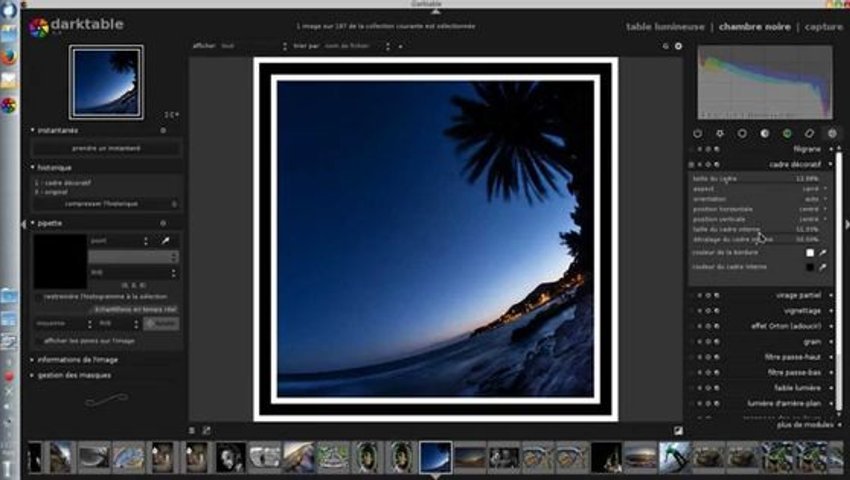This screenshot has height=480, width=850.
Task: Launch Firefox from the dock
Action: coord(9,56)
